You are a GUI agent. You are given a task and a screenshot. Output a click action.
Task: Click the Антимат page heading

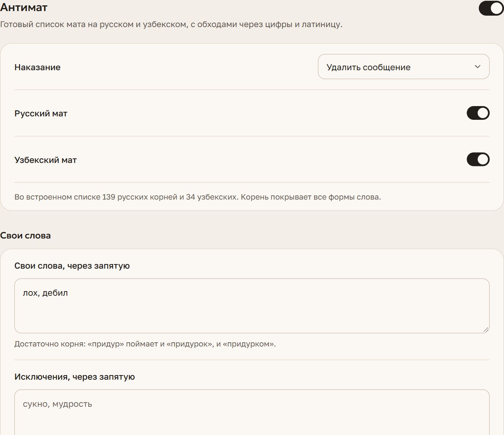(x=24, y=8)
